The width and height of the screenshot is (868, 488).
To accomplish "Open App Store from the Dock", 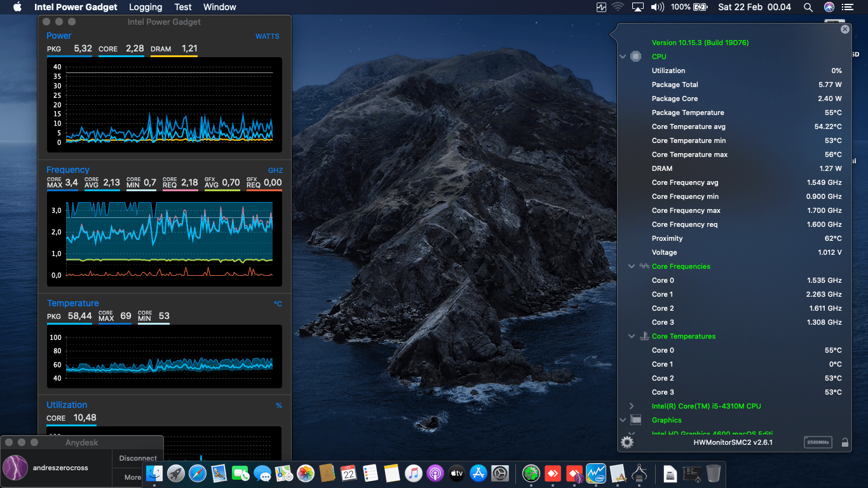I will (478, 473).
